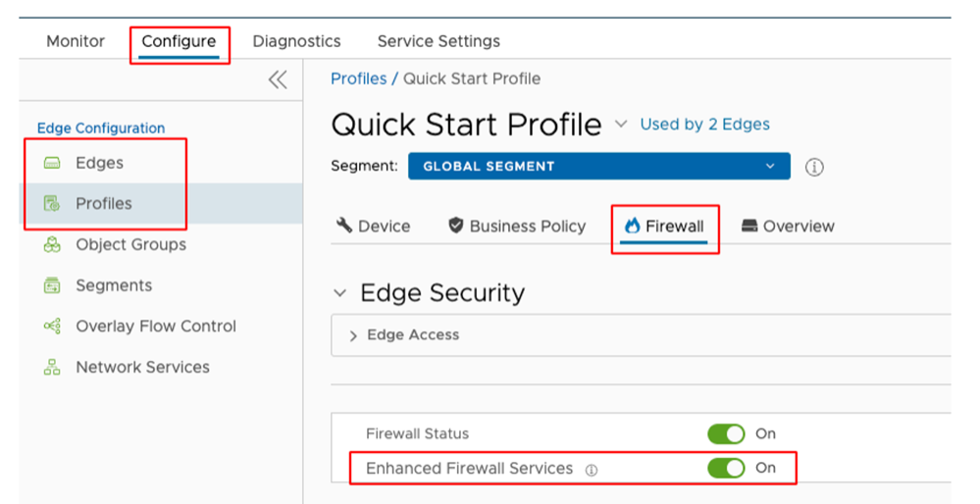Collapse the Edge Security section
Screen dimensions: 980x504
point(340,293)
